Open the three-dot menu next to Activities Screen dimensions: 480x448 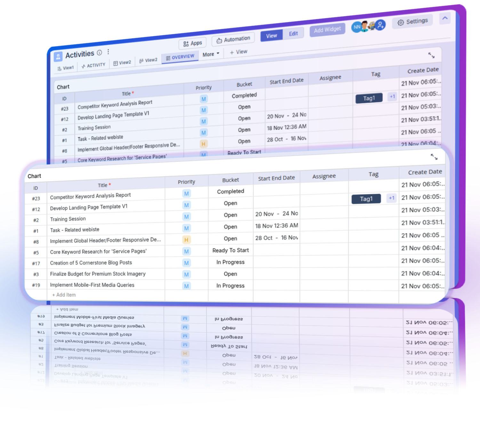[108, 52]
